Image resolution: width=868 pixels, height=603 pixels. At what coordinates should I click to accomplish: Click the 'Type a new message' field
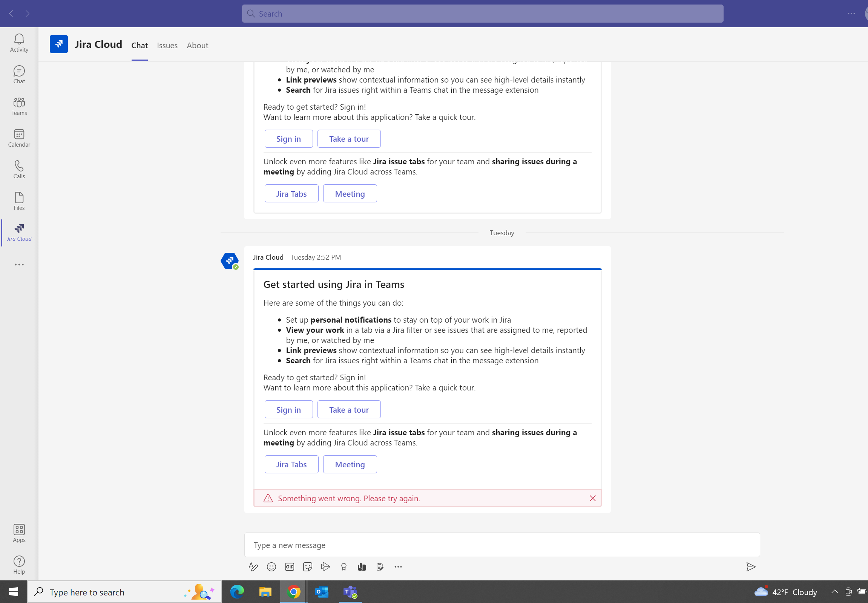(502, 545)
